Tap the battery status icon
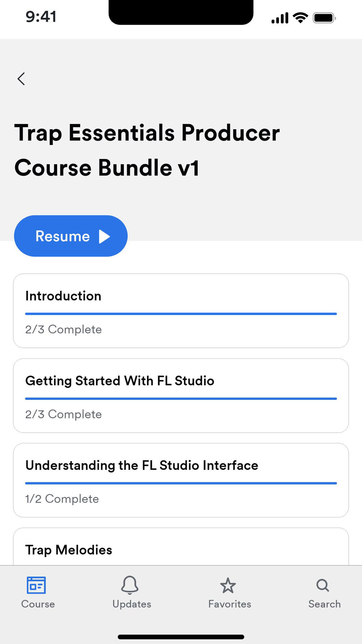 (324, 18)
